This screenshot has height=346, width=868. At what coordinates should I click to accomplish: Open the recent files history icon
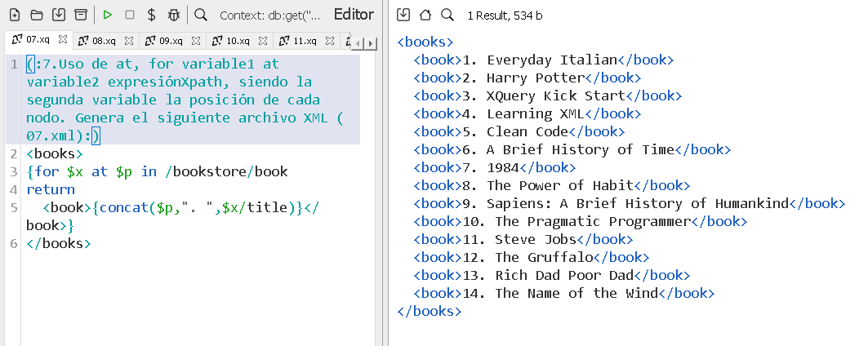click(x=80, y=15)
